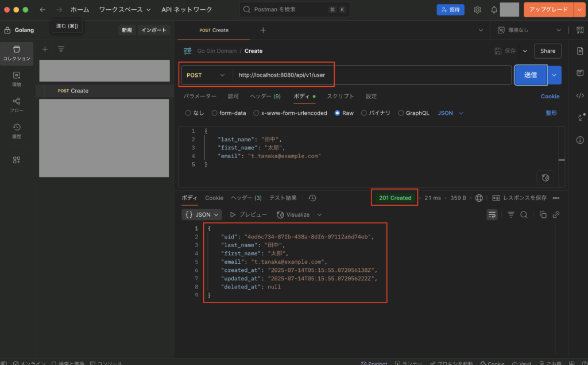Click the request URL input field
Image resolution: width=588 pixels, height=365 pixels.
(x=372, y=75)
